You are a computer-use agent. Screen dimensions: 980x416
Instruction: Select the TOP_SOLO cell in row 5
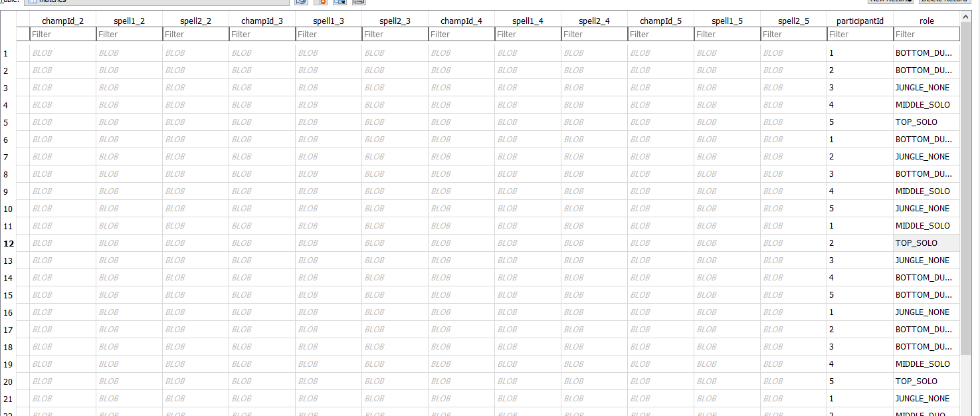tap(926, 122)
